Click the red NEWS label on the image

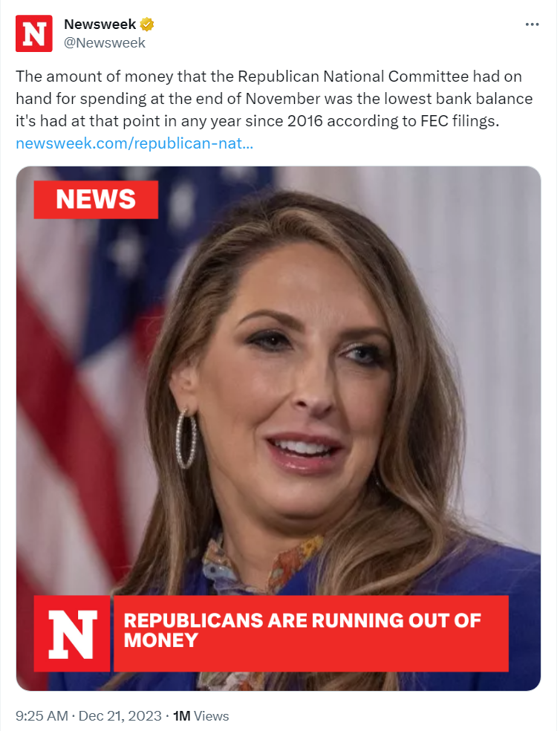96,200
